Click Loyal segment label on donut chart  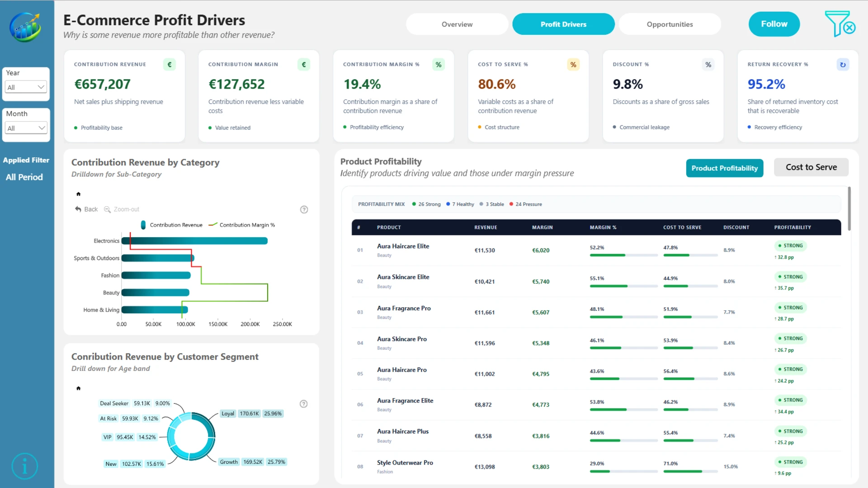228,413
